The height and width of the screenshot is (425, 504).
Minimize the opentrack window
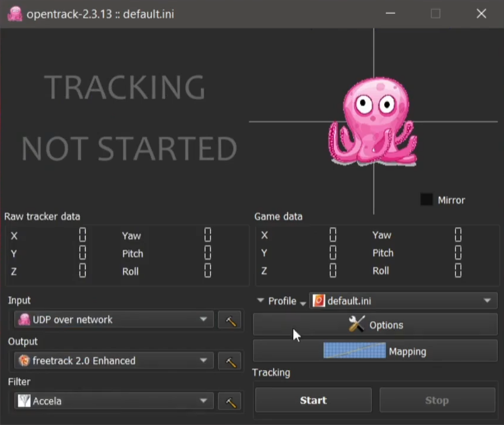point(390,14)
